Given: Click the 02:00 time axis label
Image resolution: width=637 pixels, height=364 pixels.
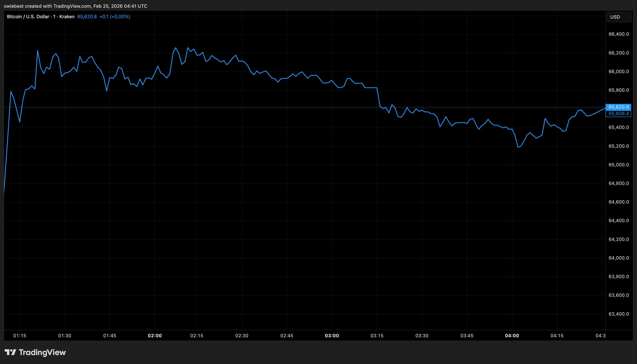Looking at the screenshot, I should point(155,336).
